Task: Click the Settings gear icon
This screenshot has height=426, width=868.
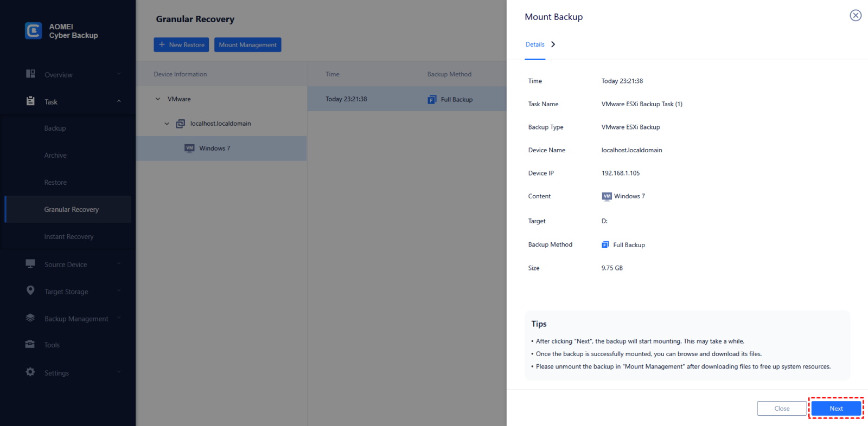Action: click(x=30, y=372)
